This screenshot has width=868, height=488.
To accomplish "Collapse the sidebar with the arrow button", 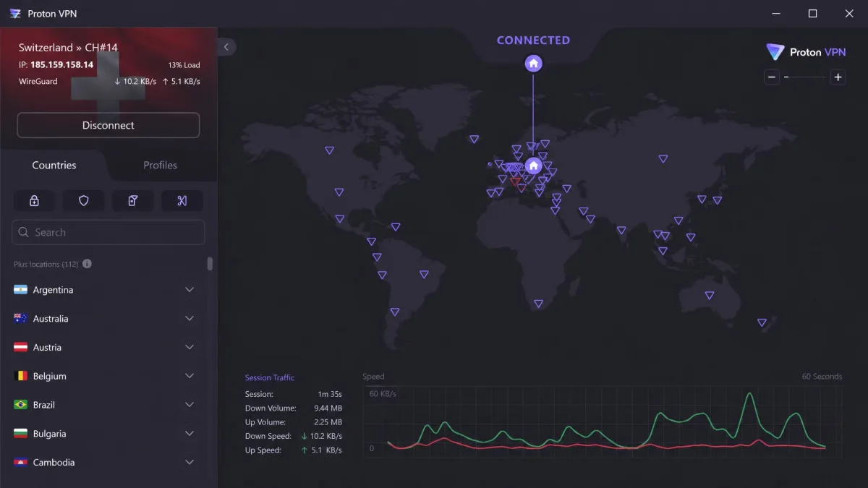I will coord(226,47).
